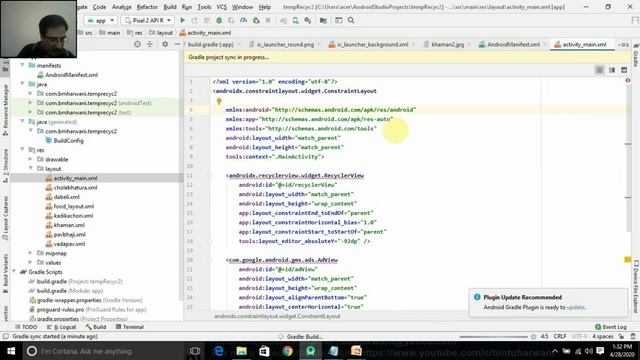Screen dimensions: 640x360
Task: Switch editor to Code-only view
Action: pyautogui.click(x=599, y=70)
